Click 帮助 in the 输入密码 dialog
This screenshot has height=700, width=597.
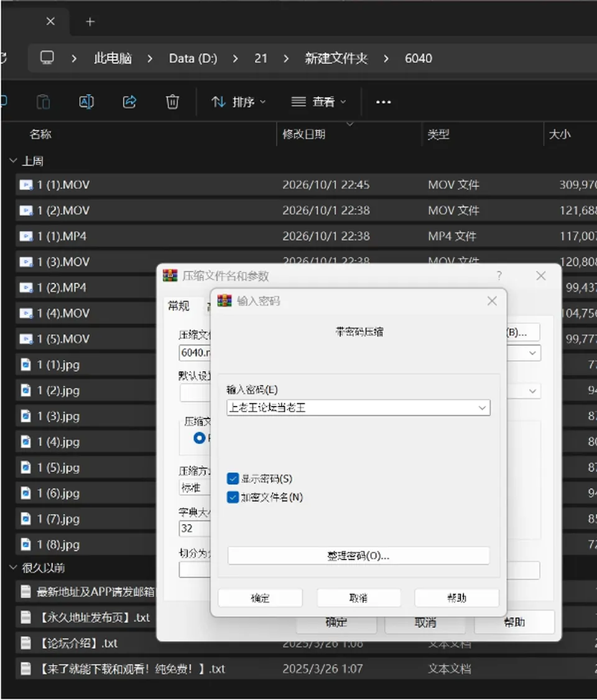(x=457, y=598)
